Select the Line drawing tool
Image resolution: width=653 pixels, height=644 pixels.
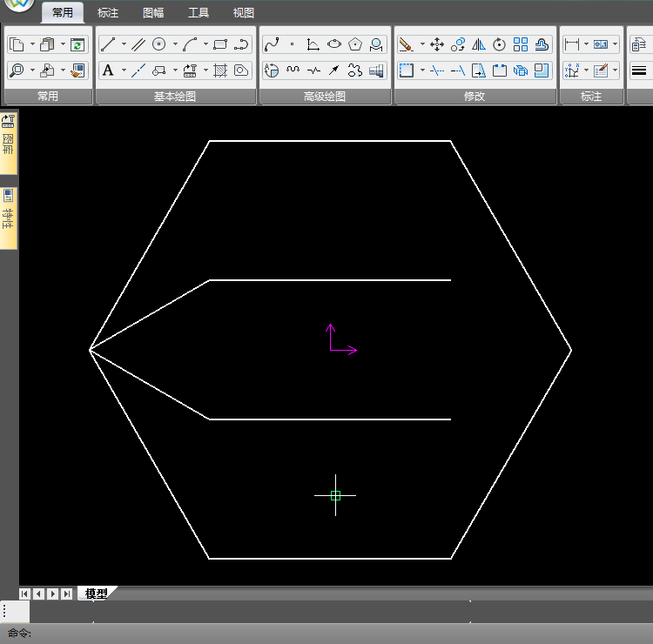pos(108,44)
